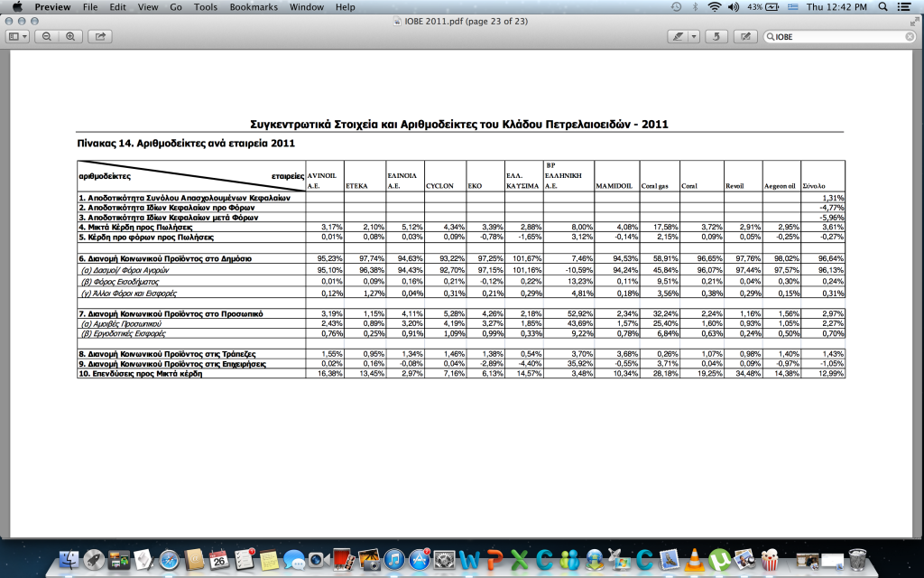Show the edit markup toolbar

point(745,37)
